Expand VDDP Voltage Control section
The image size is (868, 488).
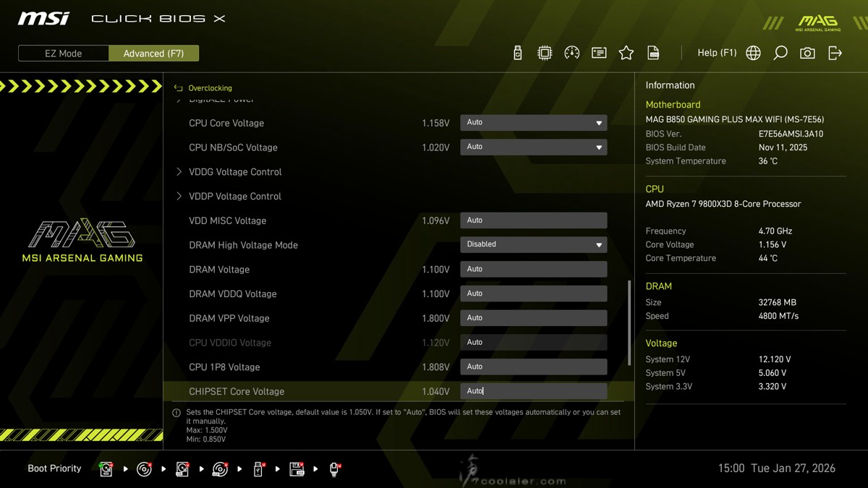point(234,197)
